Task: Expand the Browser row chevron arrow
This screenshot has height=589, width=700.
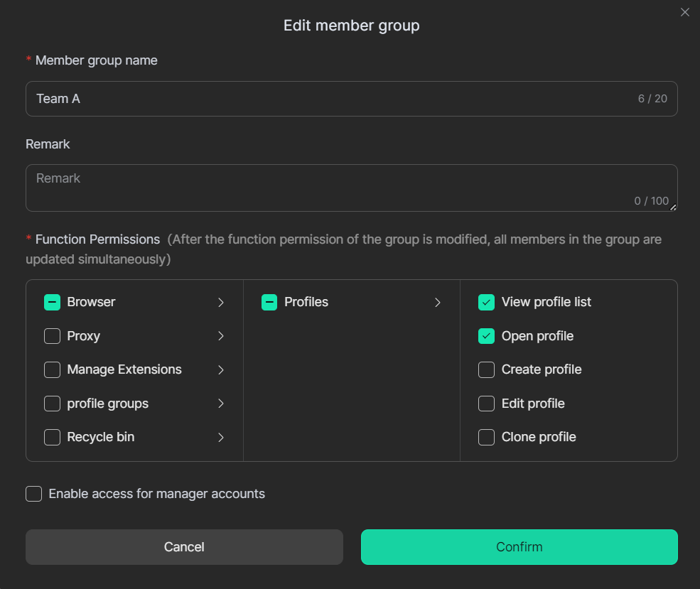Action: (x=221, y=303)
